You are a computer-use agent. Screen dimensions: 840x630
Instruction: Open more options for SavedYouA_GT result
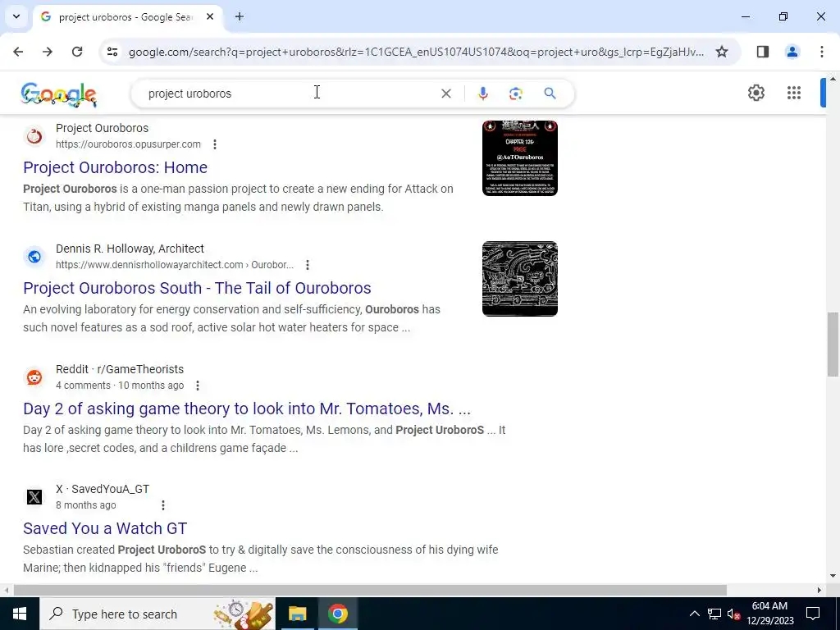point(163,504)
